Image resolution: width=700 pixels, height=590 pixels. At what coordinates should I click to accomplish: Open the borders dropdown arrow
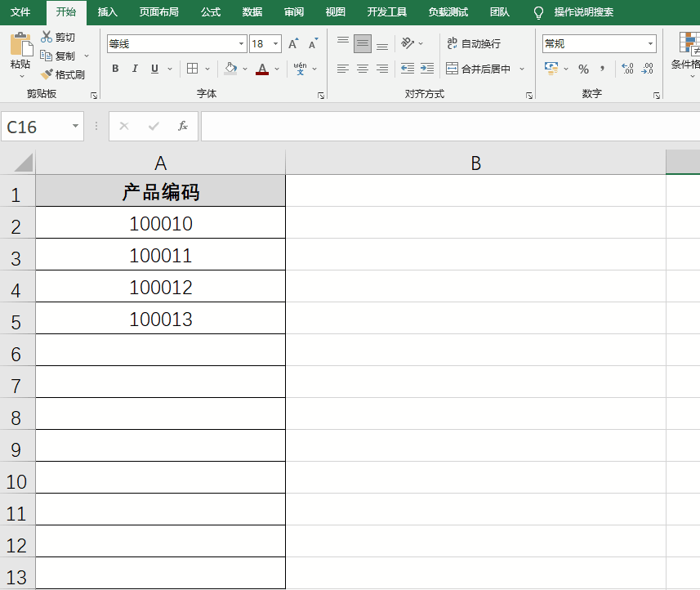coord(207,69)
